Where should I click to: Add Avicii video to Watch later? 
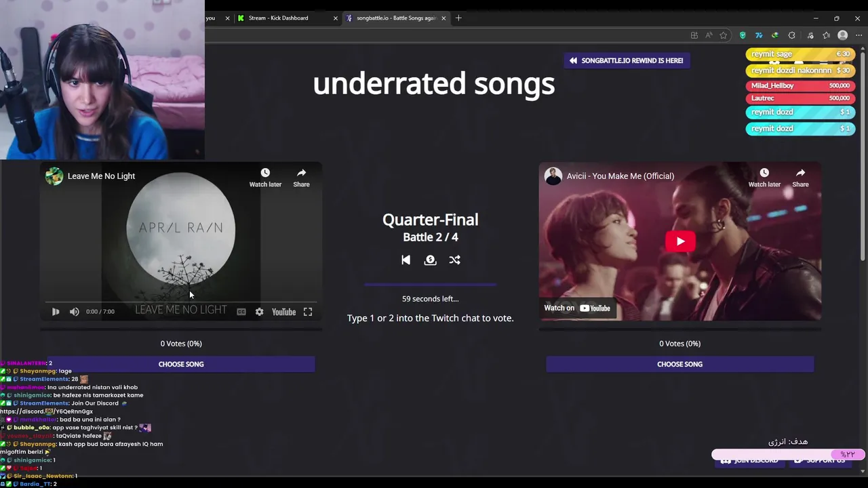pos(764,178)
